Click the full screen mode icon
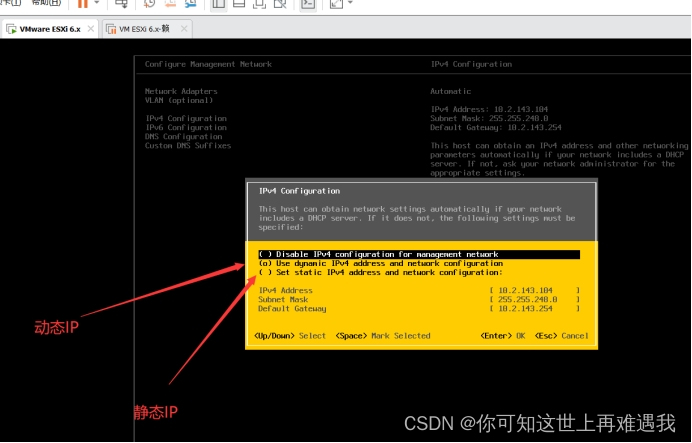Viewport: 692px width, 443px height. (259, 4)
